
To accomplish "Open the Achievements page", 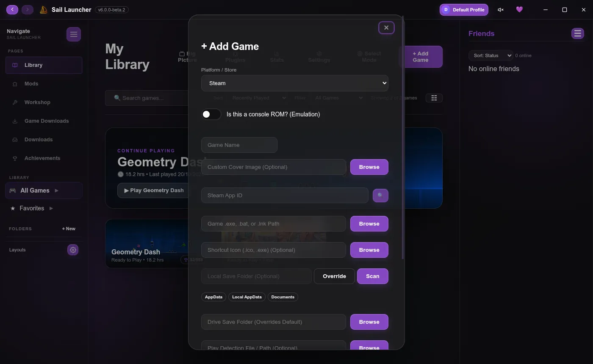I will point(44,158).
